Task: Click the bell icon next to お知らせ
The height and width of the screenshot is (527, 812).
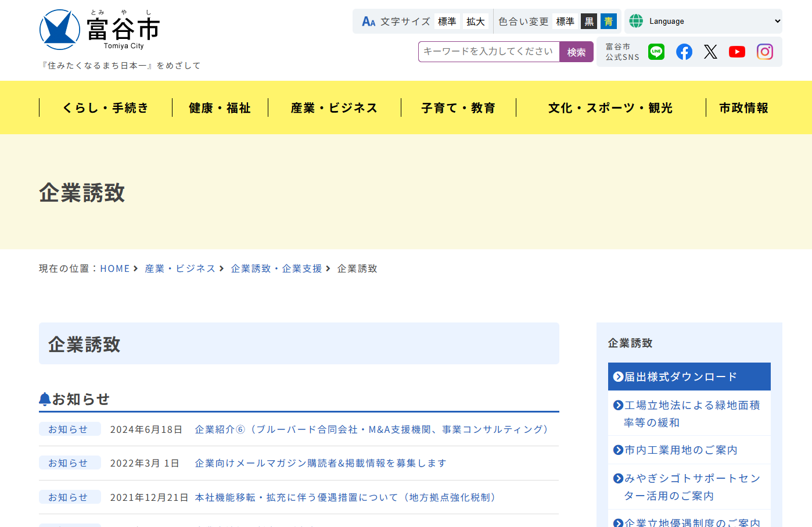Action: 45,399
